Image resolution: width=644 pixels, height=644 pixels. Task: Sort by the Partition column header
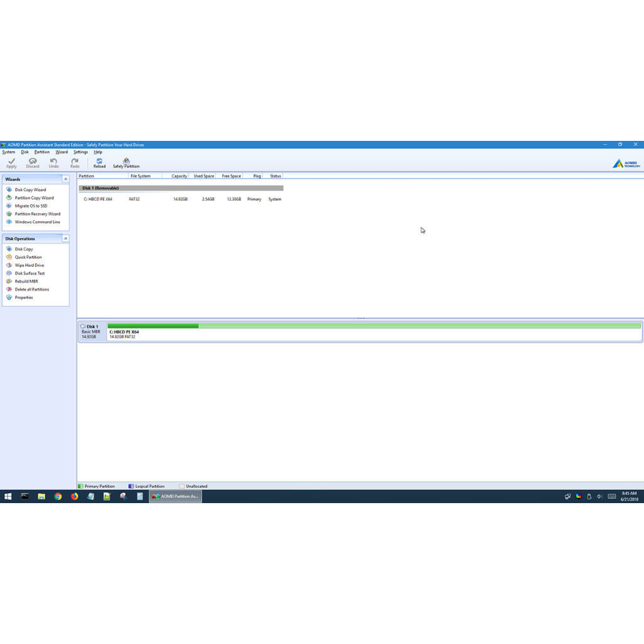(103, 176)
